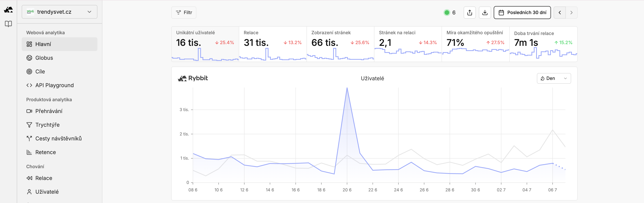The image size is (644, 203).
Task: Expand the Den time bucket dropdown
Action: (554, 78)
